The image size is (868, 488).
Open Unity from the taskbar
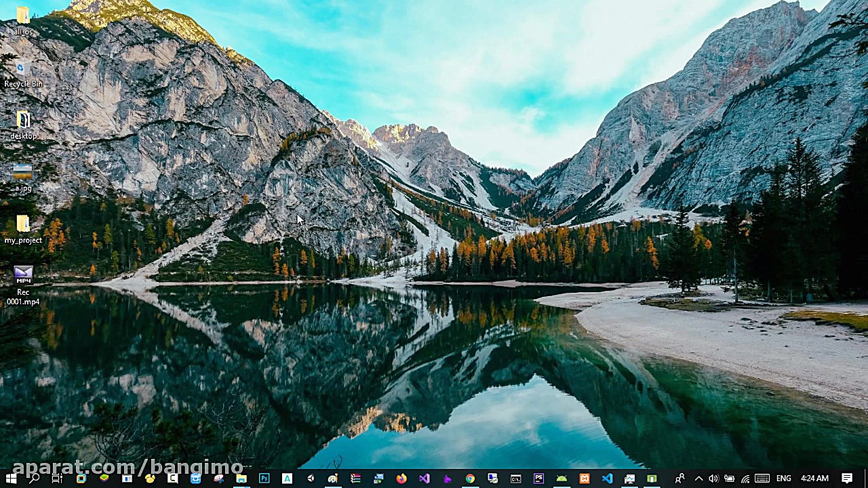pyautogui.click(x=310, y=479)
